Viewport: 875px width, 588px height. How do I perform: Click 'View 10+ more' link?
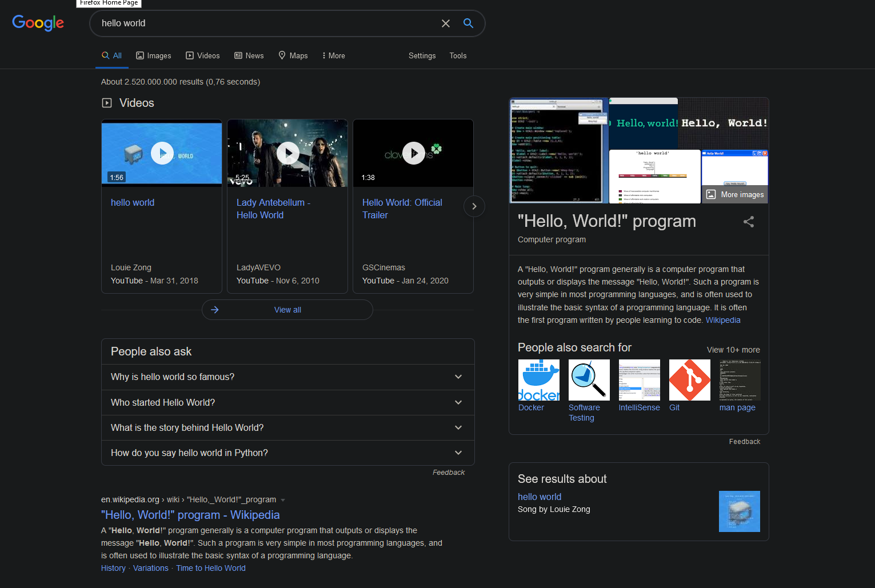[x=733, y=350]
